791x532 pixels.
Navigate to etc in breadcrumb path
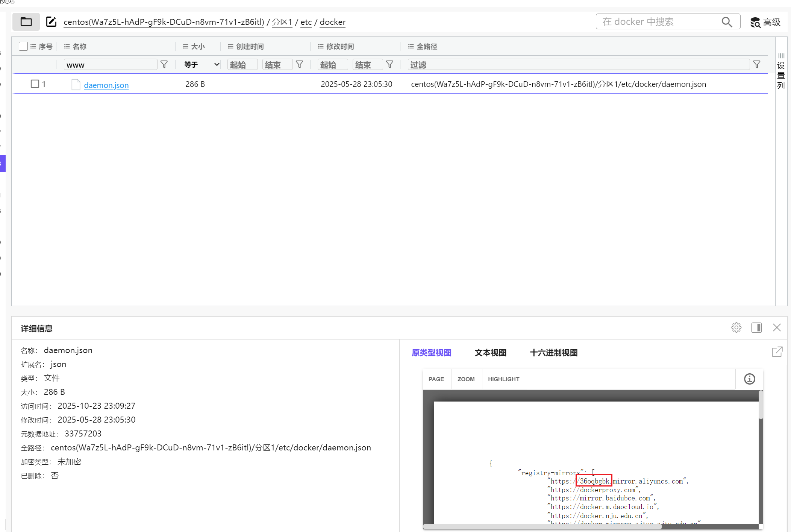click(x=306, y=22)
